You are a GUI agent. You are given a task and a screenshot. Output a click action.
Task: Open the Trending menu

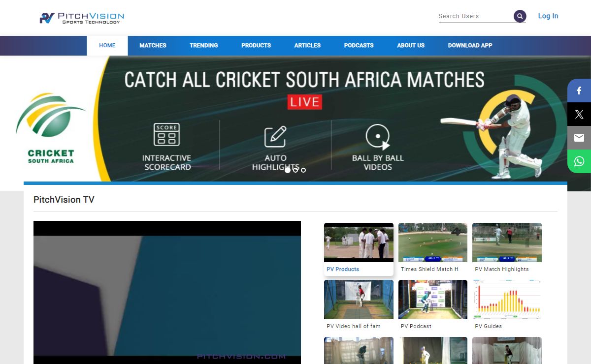coord(204,46)
